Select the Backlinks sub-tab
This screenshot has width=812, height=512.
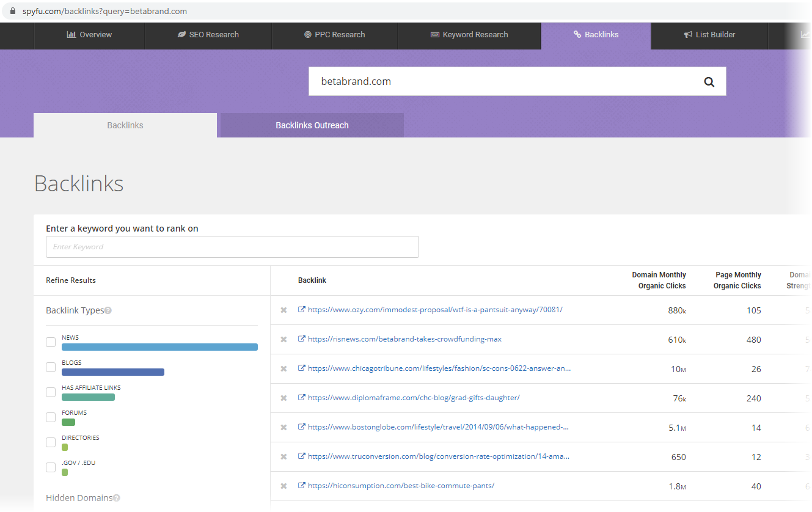pyautogui.click(x=125, y=125)
